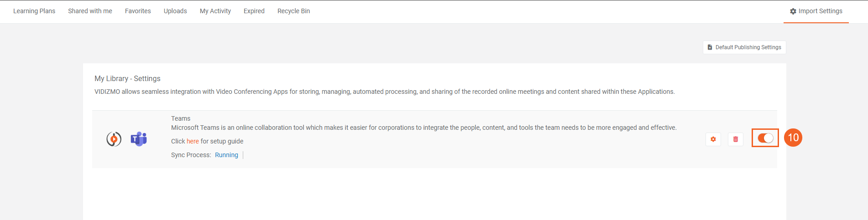Disable the Teams integration toggle switch
Screen dimensions: 868x220
click(765, 138)
